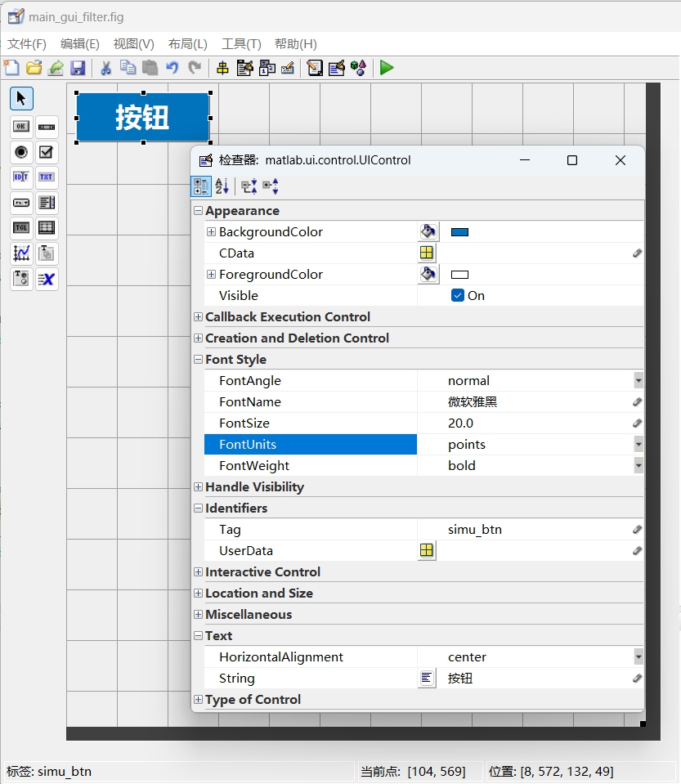Select the Toggle Button tool in the palette

pyautogui.click(x=20, y=227)
